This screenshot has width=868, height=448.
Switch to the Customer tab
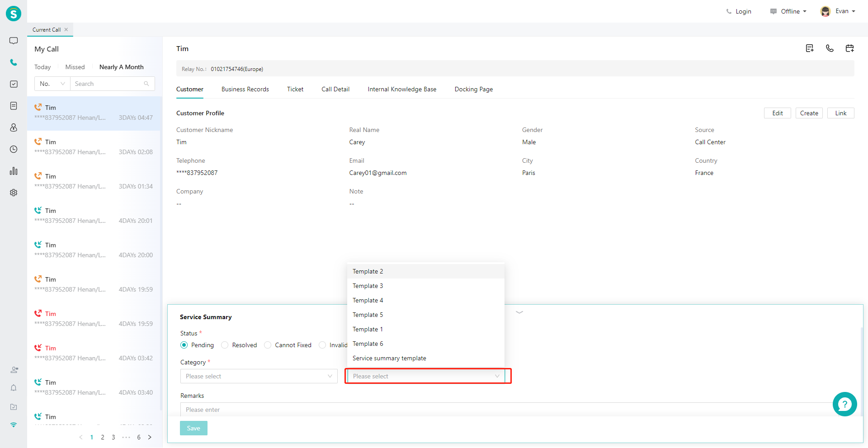click(190, 89)
